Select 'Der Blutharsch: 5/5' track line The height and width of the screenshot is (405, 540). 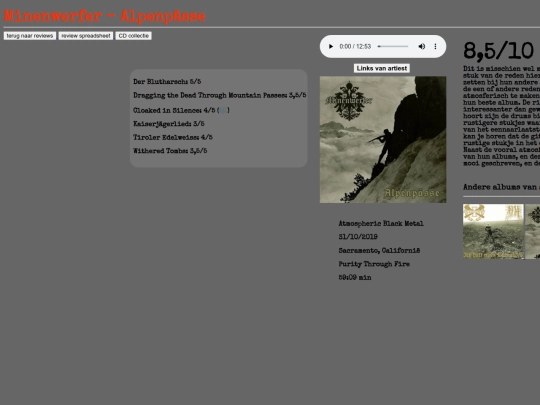[167, 82]
